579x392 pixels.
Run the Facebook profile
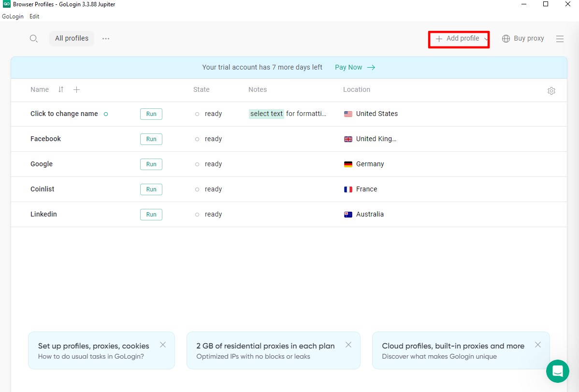(151, 139)
